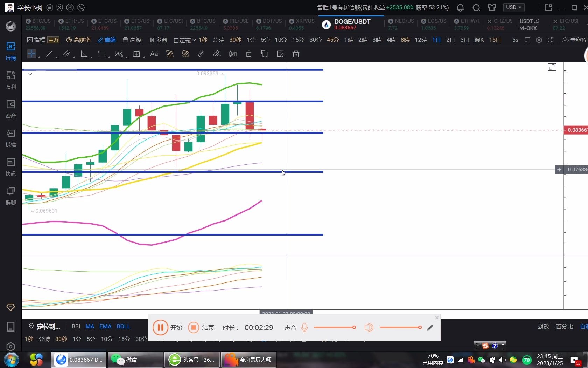This screenshot has width=588, height=368.
Task: Click the 定位到 locate button
Action: 44,327
